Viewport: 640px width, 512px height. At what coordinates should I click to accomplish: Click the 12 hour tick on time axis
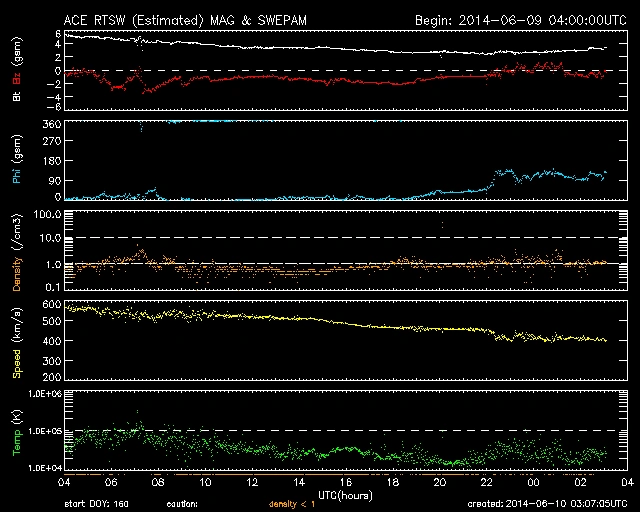coord(252,482)
